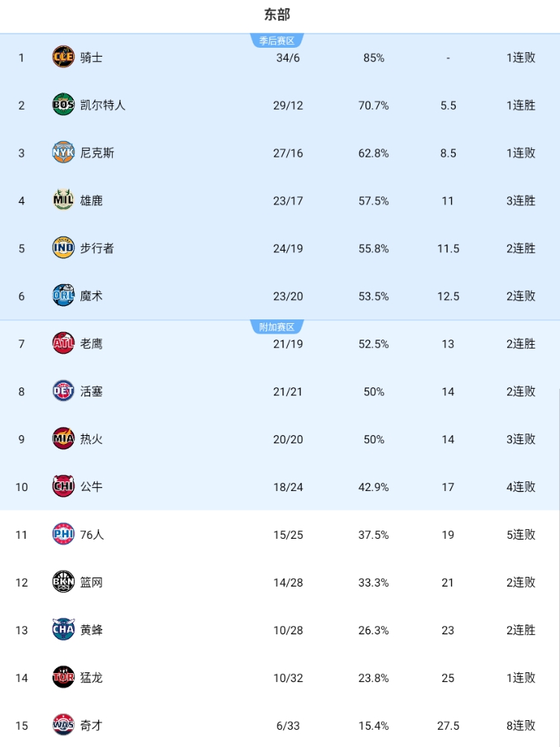Click the Knicks NYK team logo
This screenshot has width=560, height=747.
tap(63, 153)
